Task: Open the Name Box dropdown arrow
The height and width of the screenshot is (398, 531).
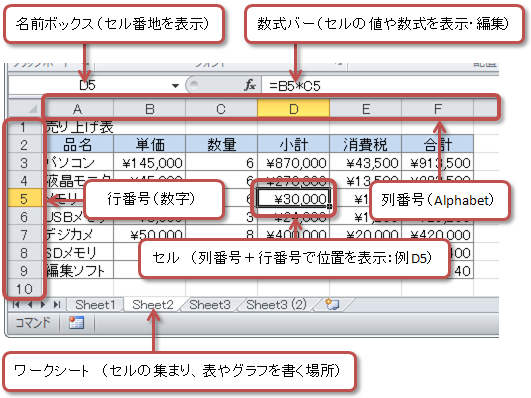Action: point(175,86)
